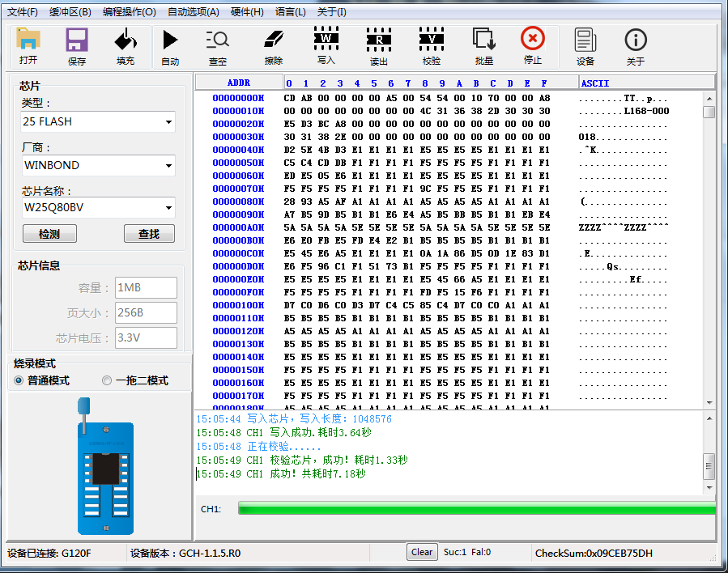Click the 保存 (Save) floppy disk icon

point(77,40)
